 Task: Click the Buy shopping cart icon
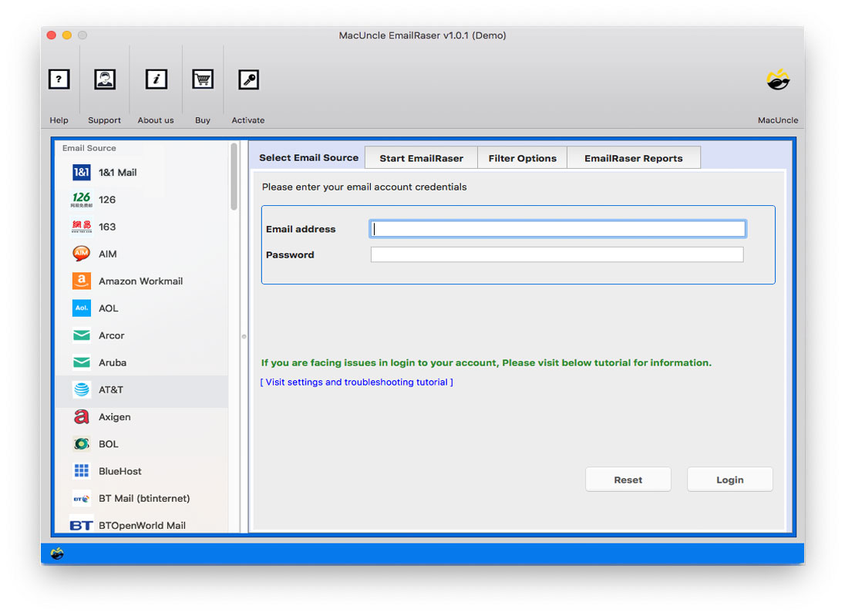202,79
